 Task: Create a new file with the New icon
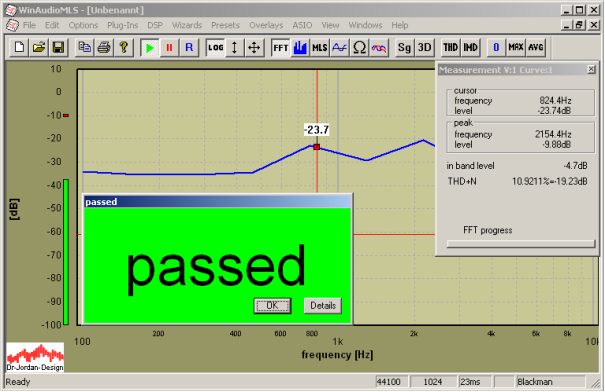point(19,47)
